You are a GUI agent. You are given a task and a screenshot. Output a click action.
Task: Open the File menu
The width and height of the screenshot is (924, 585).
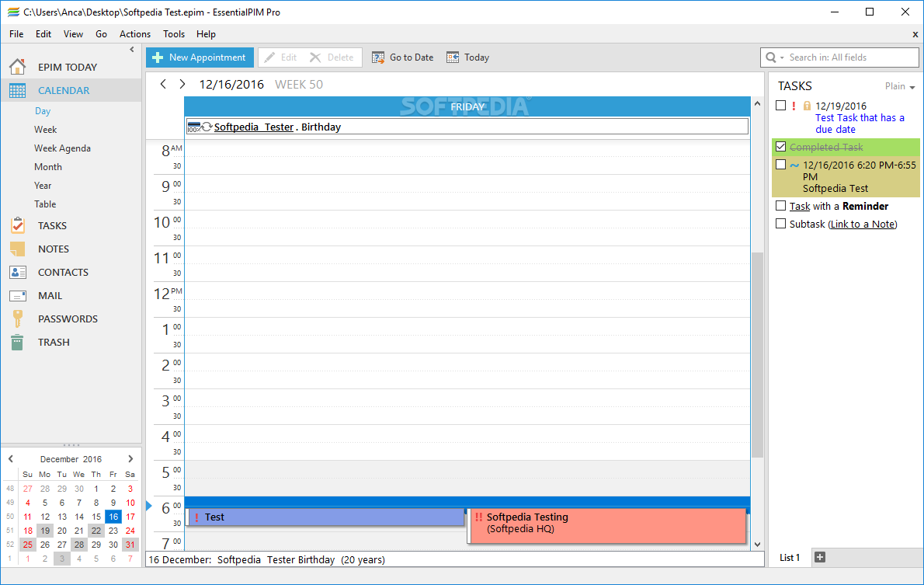[x=16, y=34]
